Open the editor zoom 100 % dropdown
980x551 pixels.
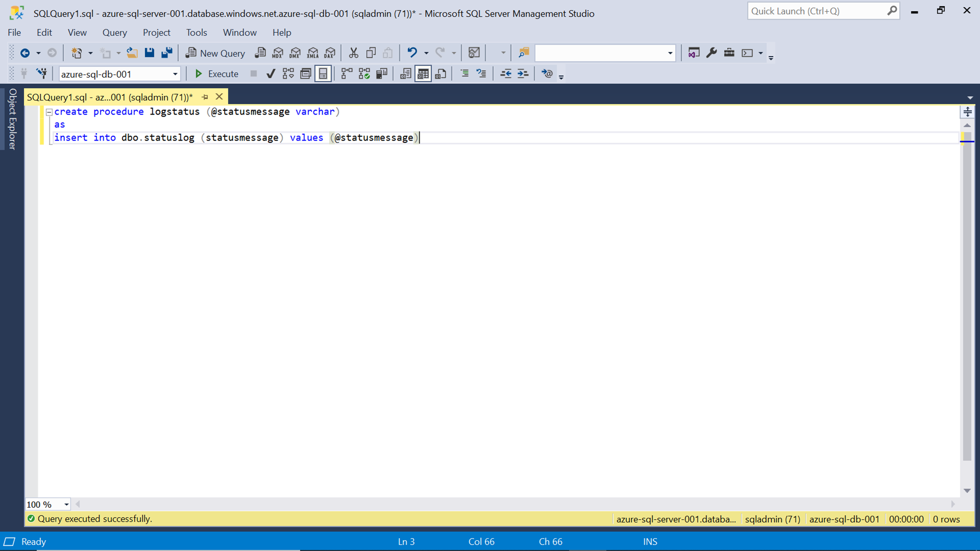coord(66,504)
